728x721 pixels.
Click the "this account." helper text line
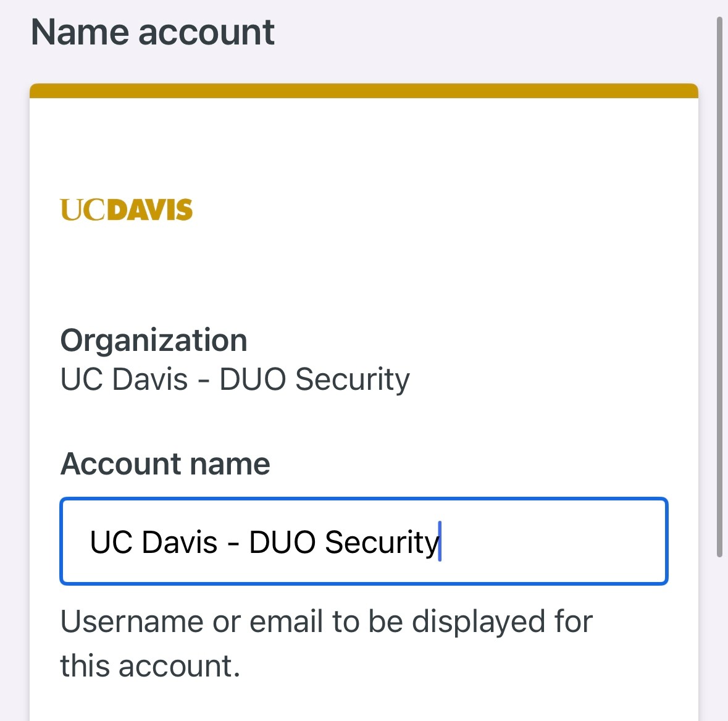(150, 666)
